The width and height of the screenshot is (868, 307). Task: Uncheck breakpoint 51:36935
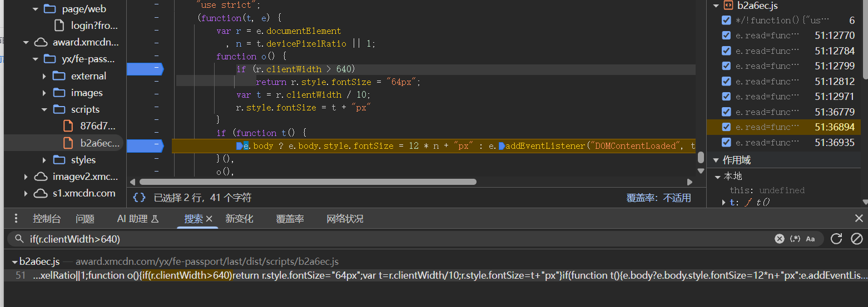point(726,143)
